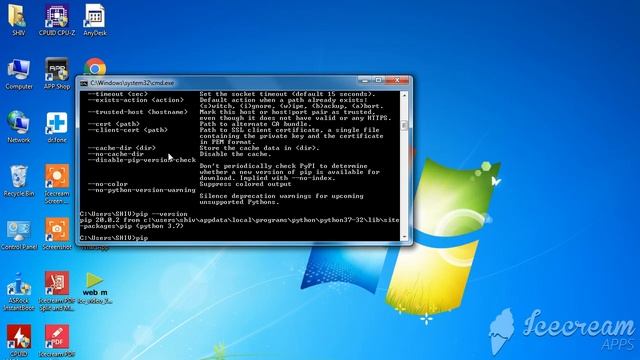The image size is (640, 360).
Task: Click the '--trusted-host <hostname>' option text
Action: click(138, 112)
